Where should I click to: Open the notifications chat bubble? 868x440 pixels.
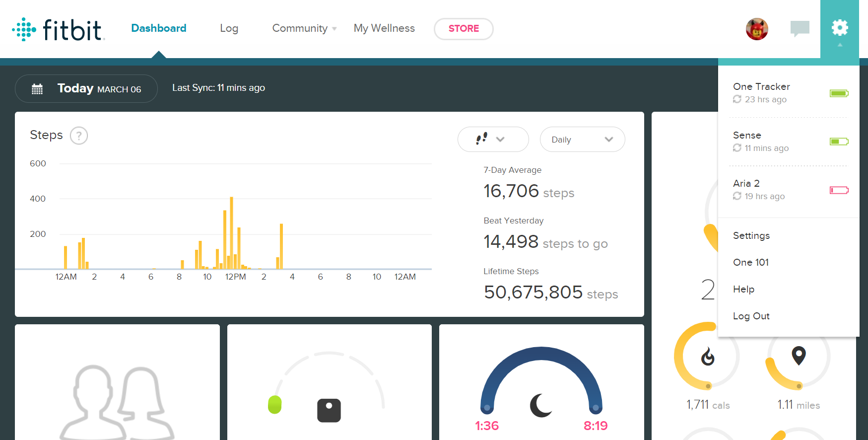point(800,28)
